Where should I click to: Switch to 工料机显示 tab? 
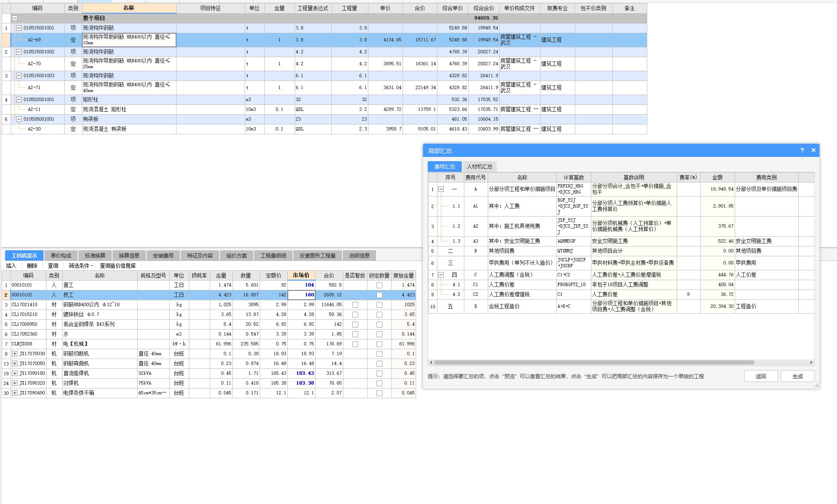[24, 255]
